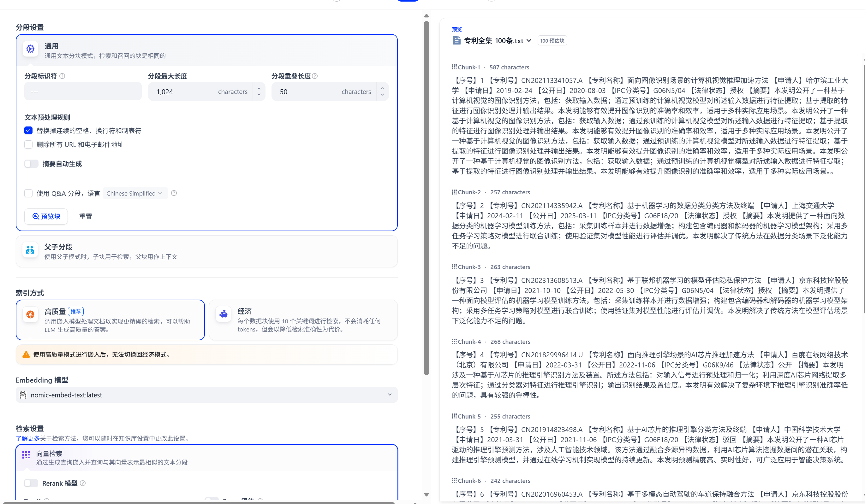The height and width of the screenshot is (504, 865).
Task: Click the 100 预估块 badge
Action: pyautogui.click(x=552, y=40)
